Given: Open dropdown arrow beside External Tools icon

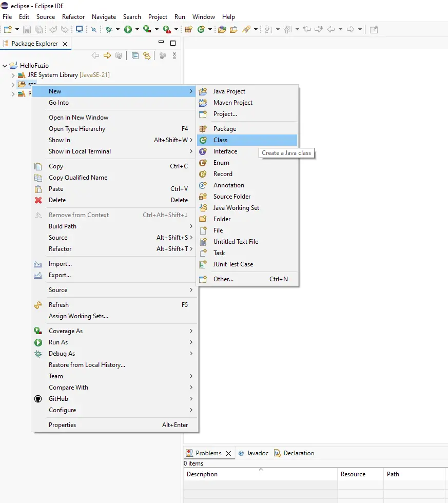Looking at the screenshot, I should [x=176, y=30].
